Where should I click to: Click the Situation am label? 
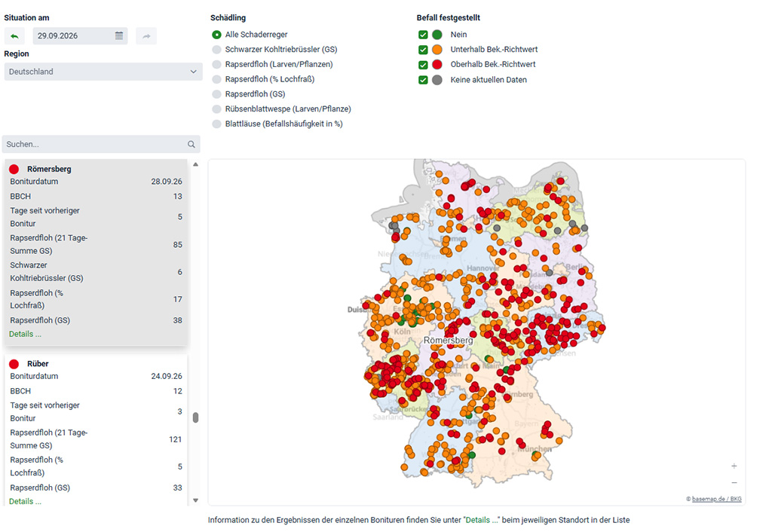coord(26,18)
